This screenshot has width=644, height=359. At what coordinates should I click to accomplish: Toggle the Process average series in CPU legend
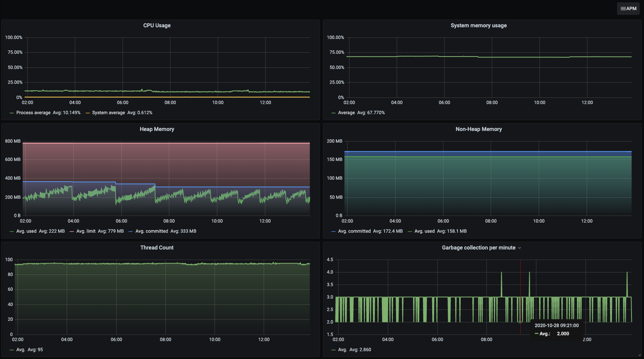(33, 113)
